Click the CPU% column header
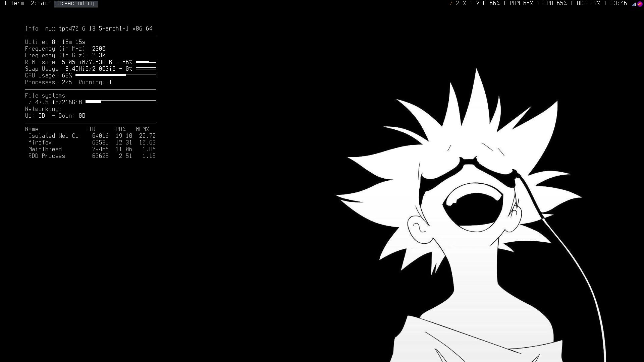Screen dimensions: 644x362 119,129
